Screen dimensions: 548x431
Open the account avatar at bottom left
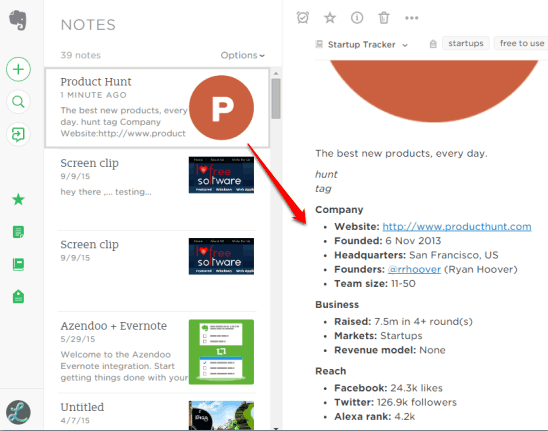coord(18,412)
